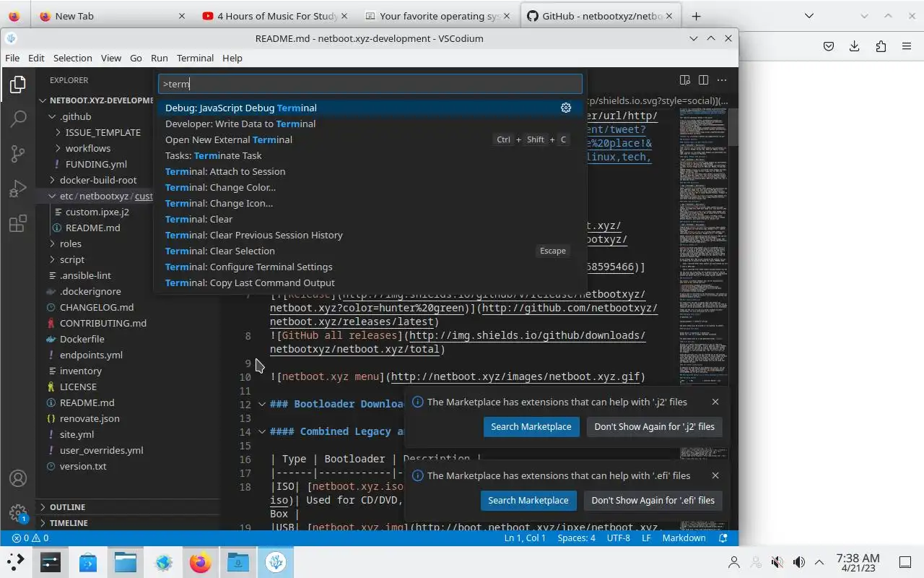This screenshot has height=578, width=924.
Task: Launch Firefox from the taskbar
Action: tap(201, 562)
